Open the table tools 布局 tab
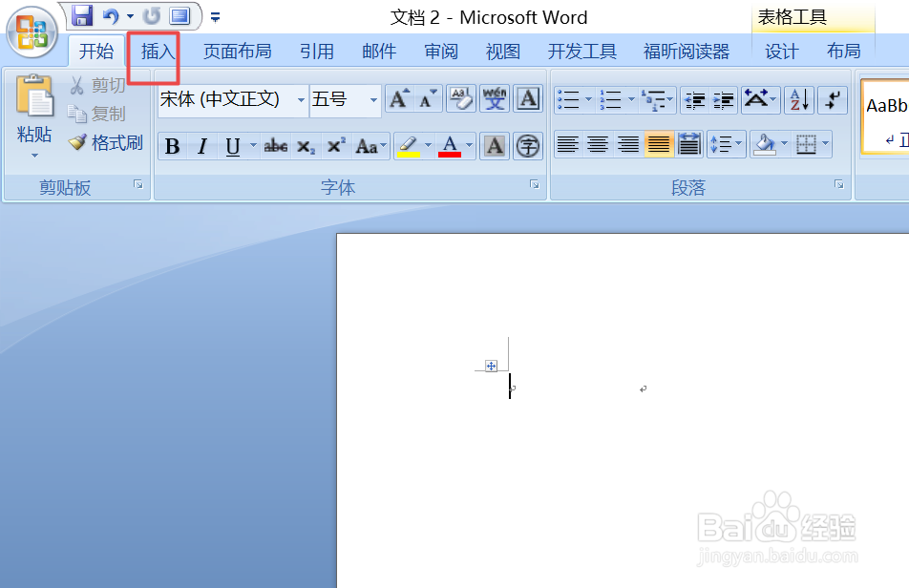This screenshot has height=588, width=909. coord(843,51)
